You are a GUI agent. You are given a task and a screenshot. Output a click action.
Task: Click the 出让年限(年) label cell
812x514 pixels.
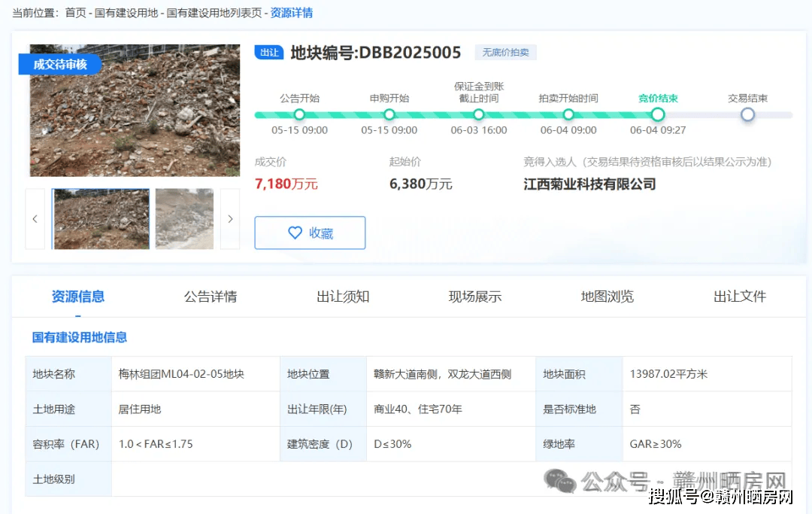[323, 409]
